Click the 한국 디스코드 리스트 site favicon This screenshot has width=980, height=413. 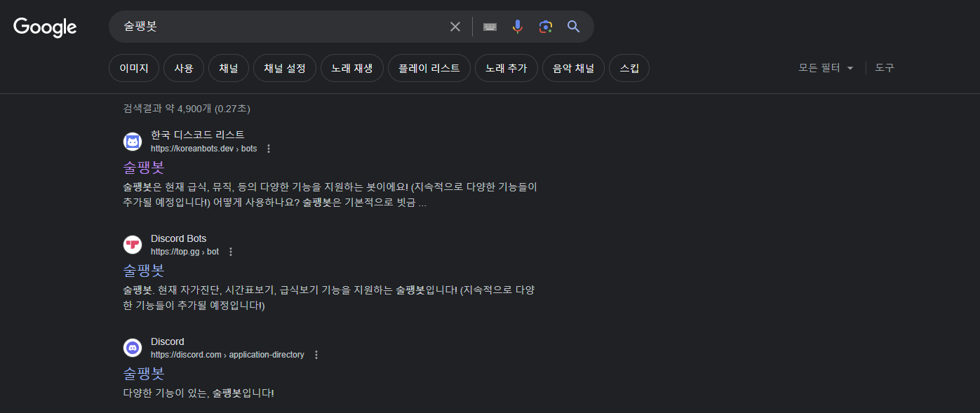[x=133, y=142]
